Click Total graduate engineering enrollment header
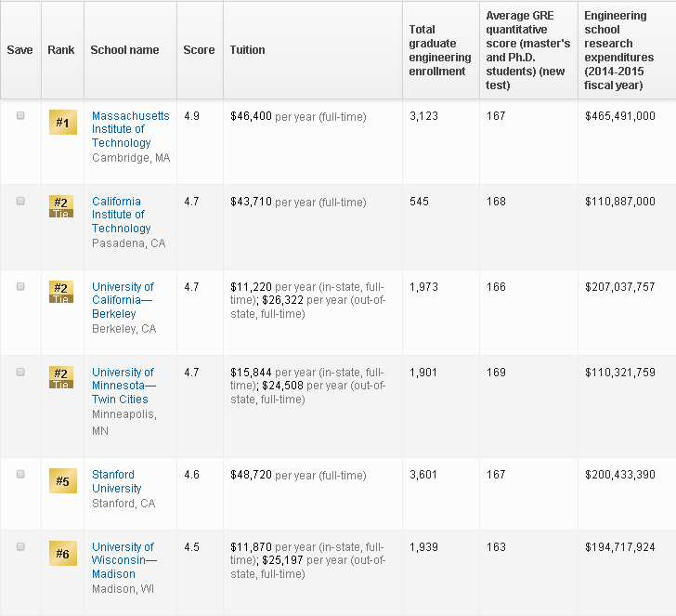This screenshot has width=676, height=616. (x=440, y=50)
